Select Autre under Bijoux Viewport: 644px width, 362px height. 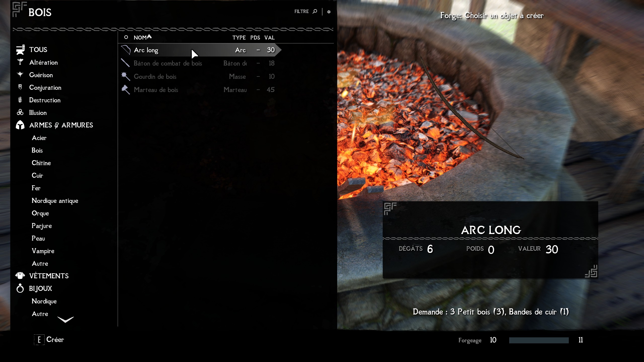point(40,314)
